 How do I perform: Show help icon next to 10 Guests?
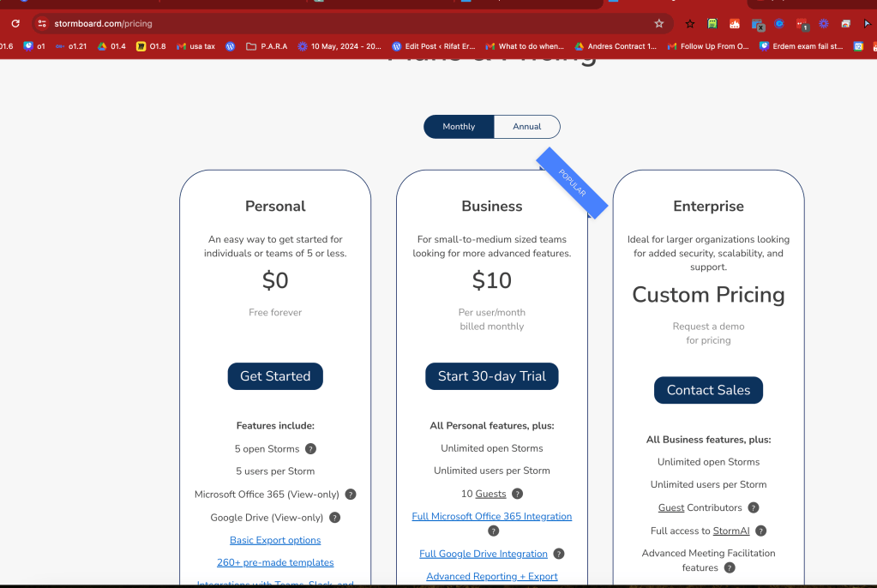point(517,494)
